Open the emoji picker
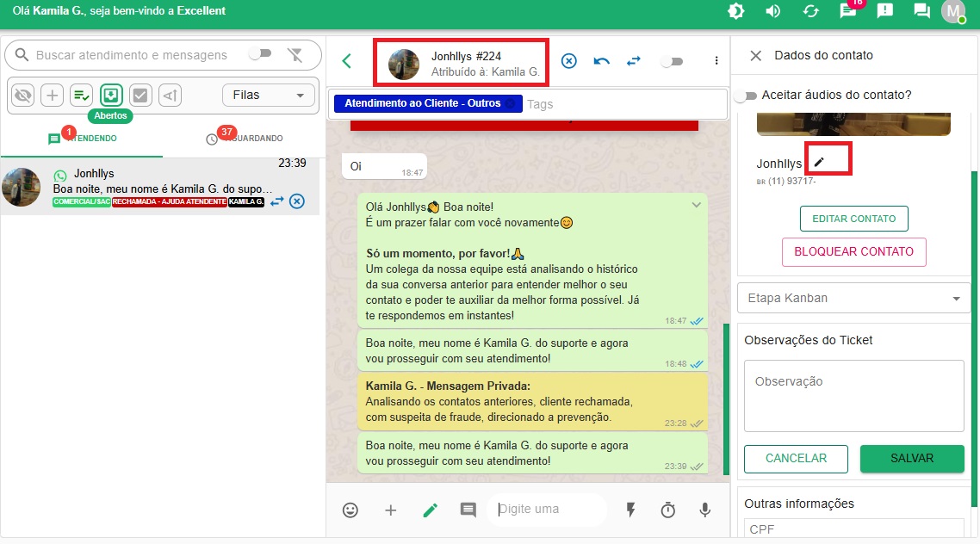The image size is (980, 544). point(350,510)
